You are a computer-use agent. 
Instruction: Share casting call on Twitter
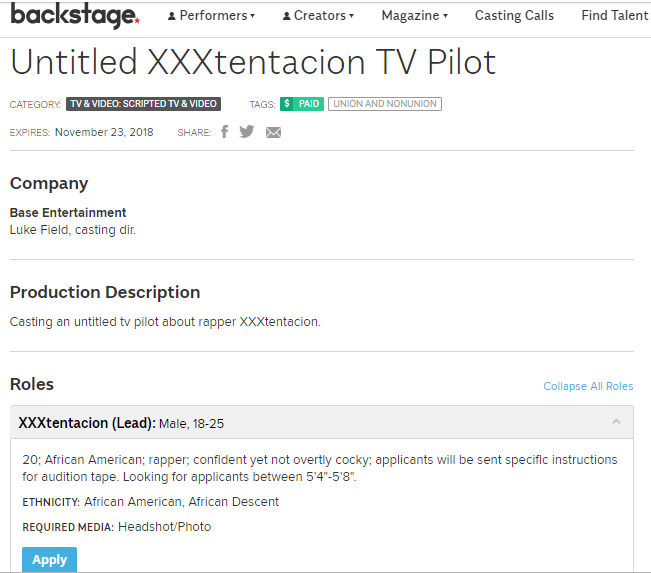[x=247, y=132]
